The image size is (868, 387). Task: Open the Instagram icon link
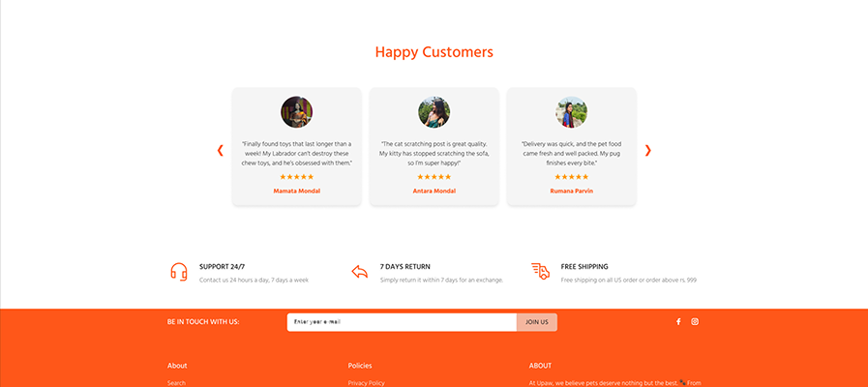695,322
